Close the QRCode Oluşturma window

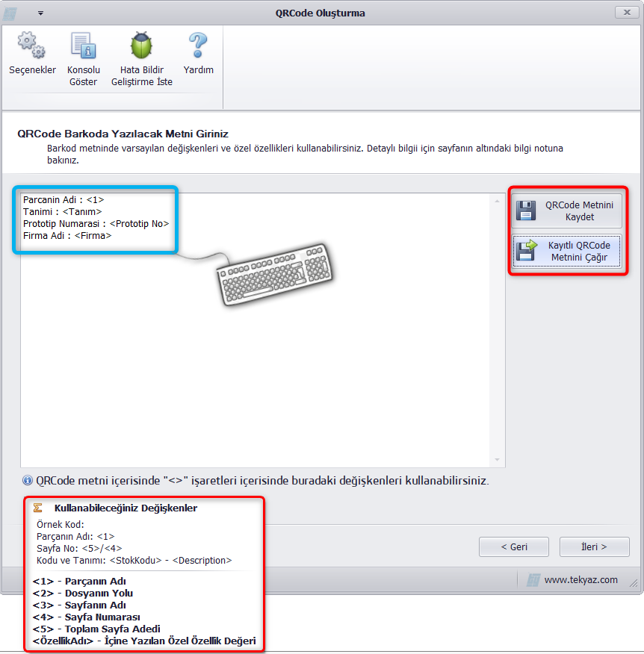point(627,13)
